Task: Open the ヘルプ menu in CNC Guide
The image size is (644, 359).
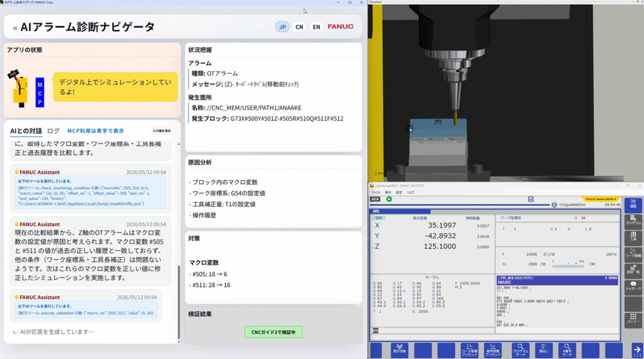Action: pyautogui.click(x=411, y=193)
